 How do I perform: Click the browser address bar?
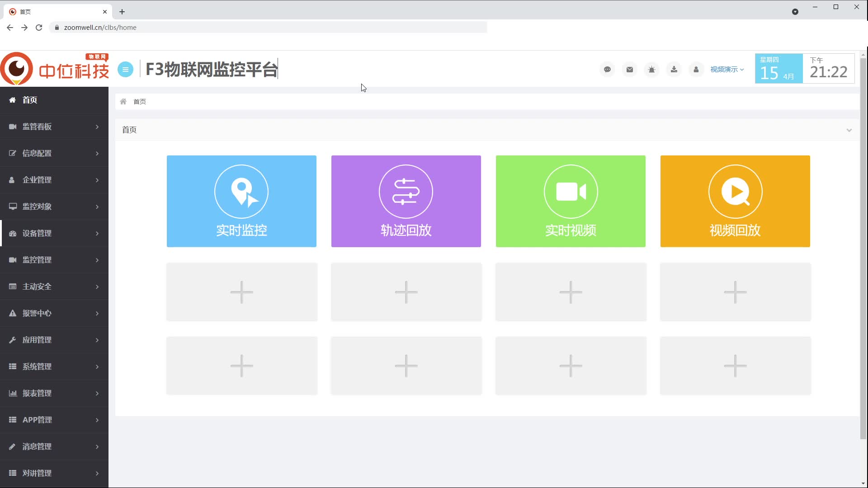pos(268,28)
